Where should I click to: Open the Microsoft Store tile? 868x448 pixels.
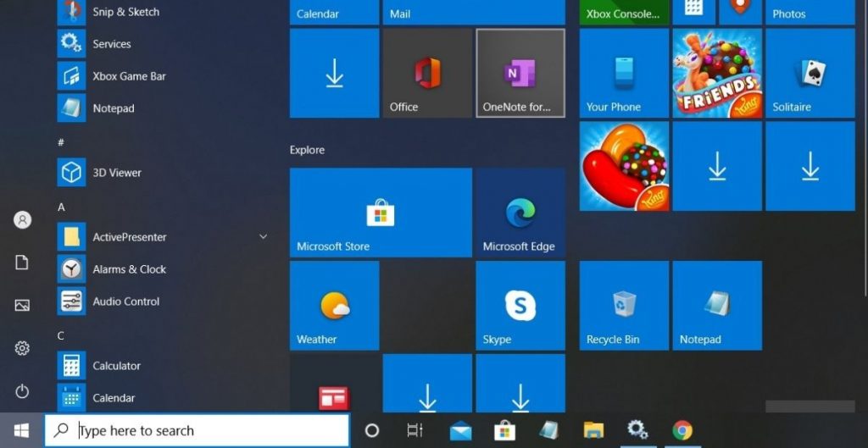(x=381, y=213)
